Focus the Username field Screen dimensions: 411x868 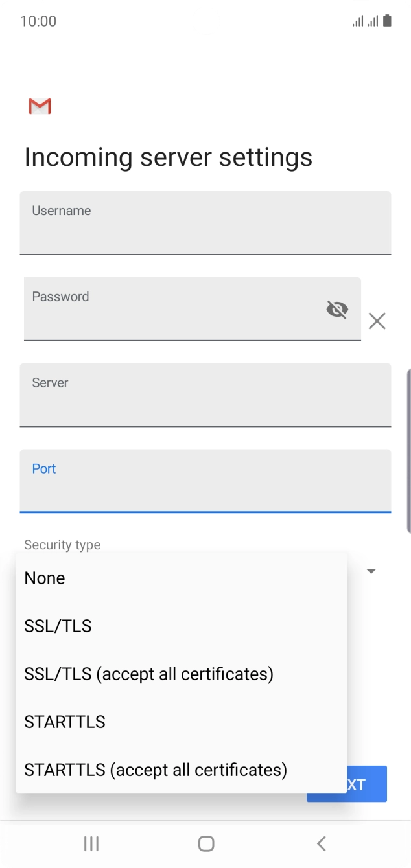[x=205, y=223]
